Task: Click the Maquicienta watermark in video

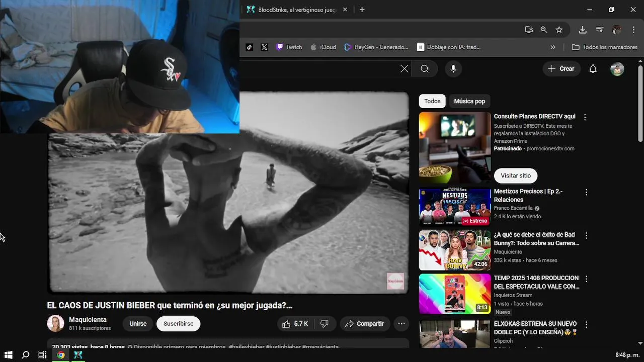Action: point(395,281)
